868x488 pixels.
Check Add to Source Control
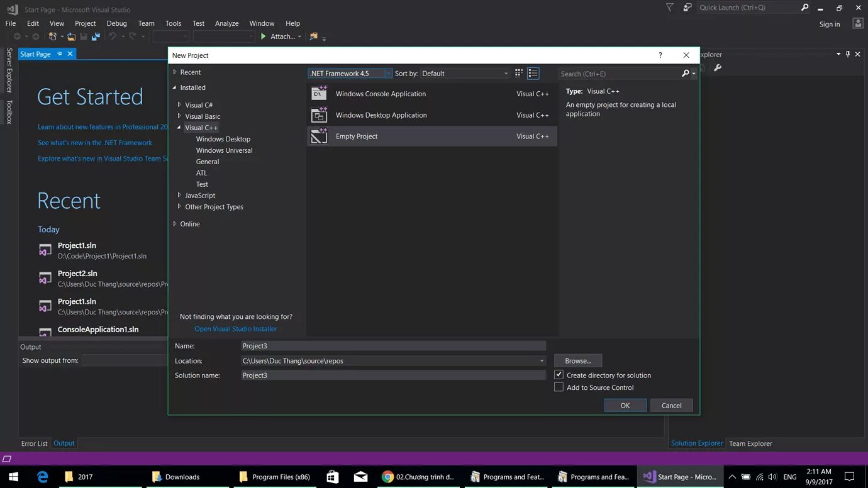[559, 387]
